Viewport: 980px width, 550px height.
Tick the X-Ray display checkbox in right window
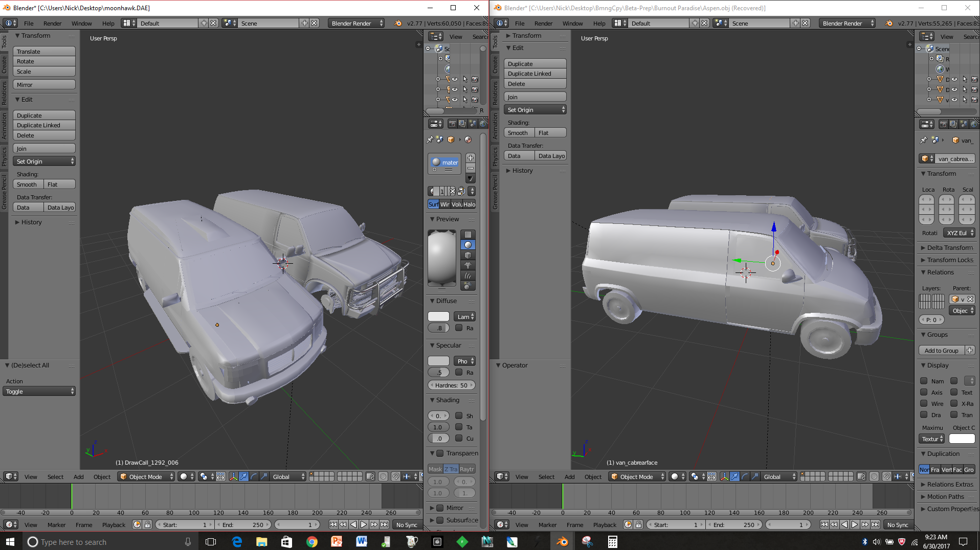click(x=954, y=403)
